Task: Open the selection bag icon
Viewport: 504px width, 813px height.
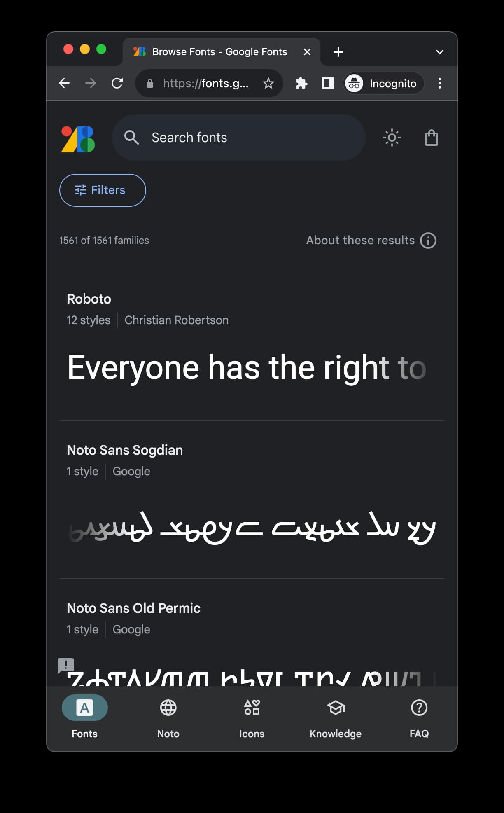Action: click(x=431, y=138)
